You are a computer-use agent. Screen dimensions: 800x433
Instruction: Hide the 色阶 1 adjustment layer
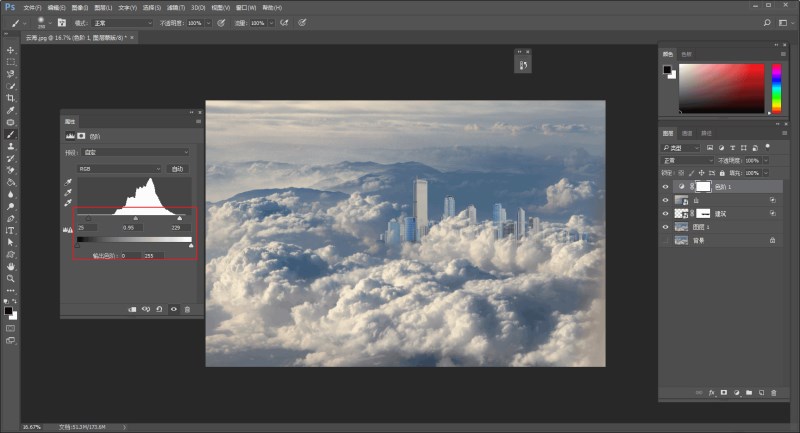[666, 187]
